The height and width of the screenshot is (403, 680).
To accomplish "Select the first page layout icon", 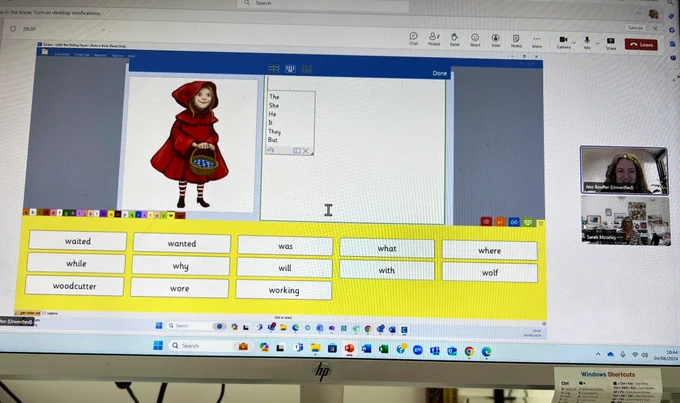I will pos(274,68).
